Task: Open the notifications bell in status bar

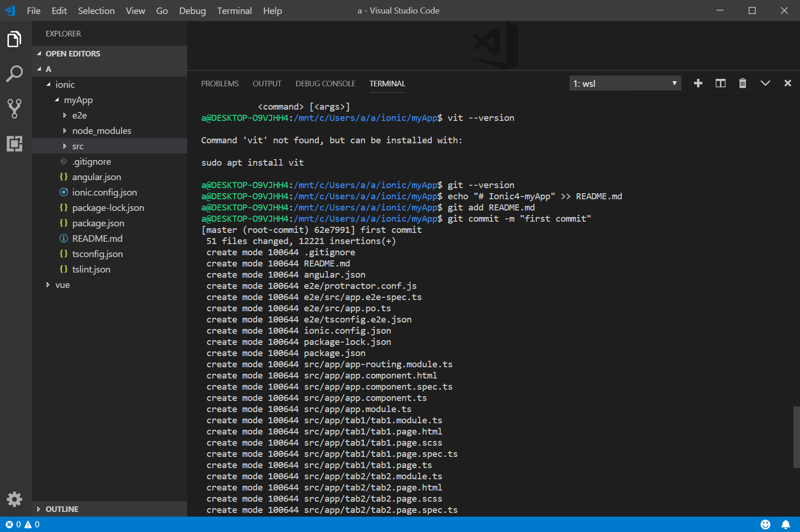Action: click(786, 525)
